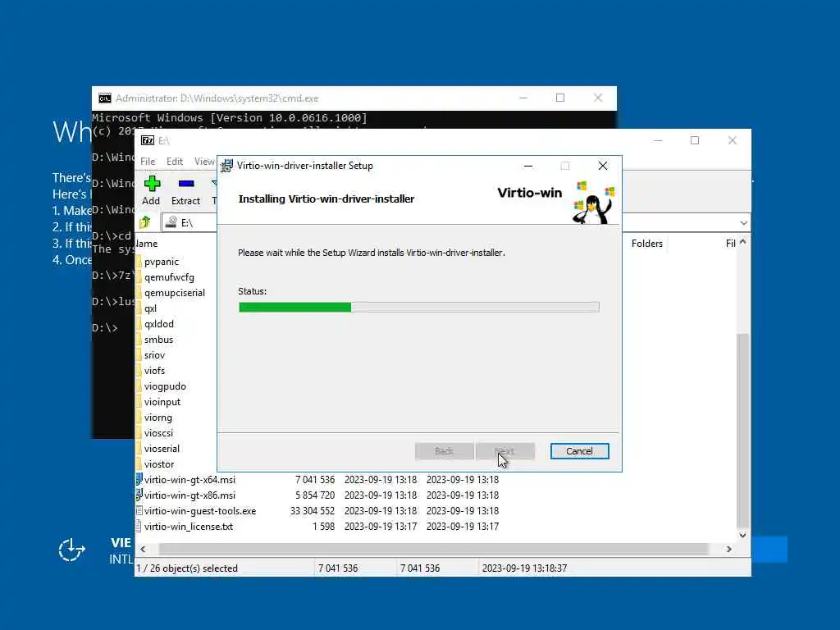Select the viogpudo folder

(165, 386)
